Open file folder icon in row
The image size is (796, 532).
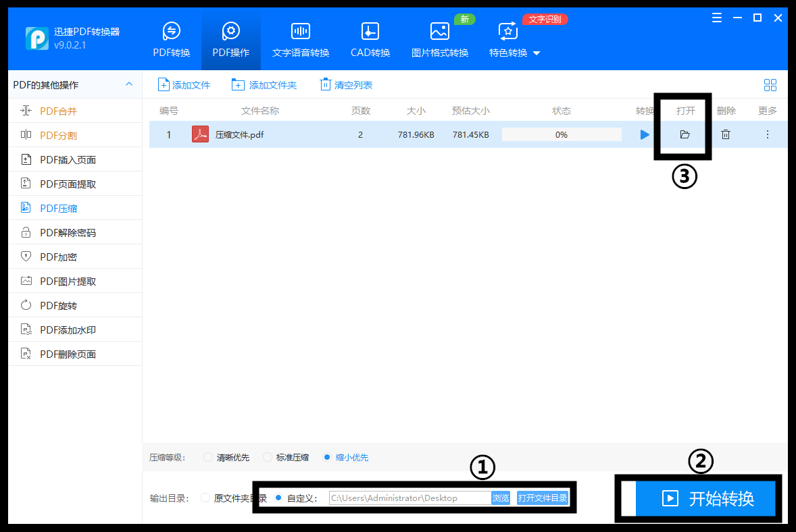pos(685,134)
